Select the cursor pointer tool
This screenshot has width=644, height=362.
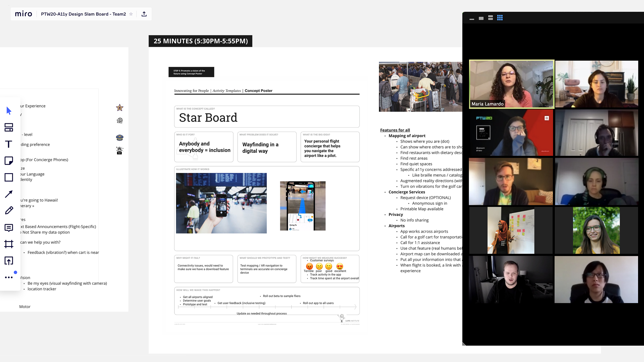tap(9, 110)
